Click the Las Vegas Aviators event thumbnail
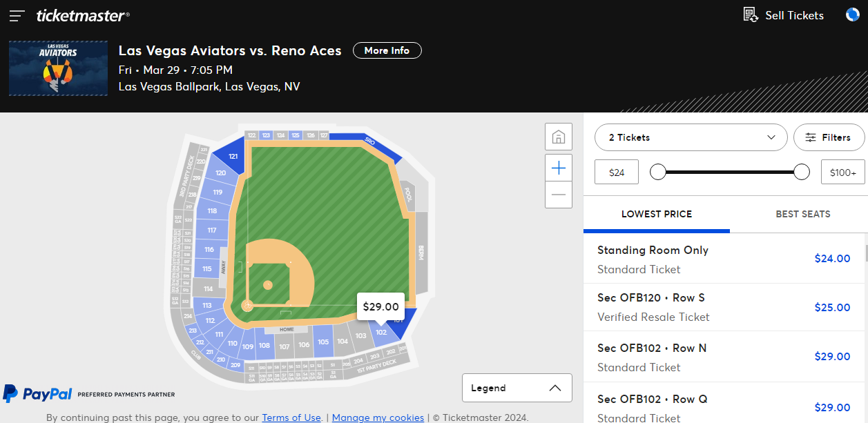The width and height of the screenshot is (868, 423). (x=58, y=68)
